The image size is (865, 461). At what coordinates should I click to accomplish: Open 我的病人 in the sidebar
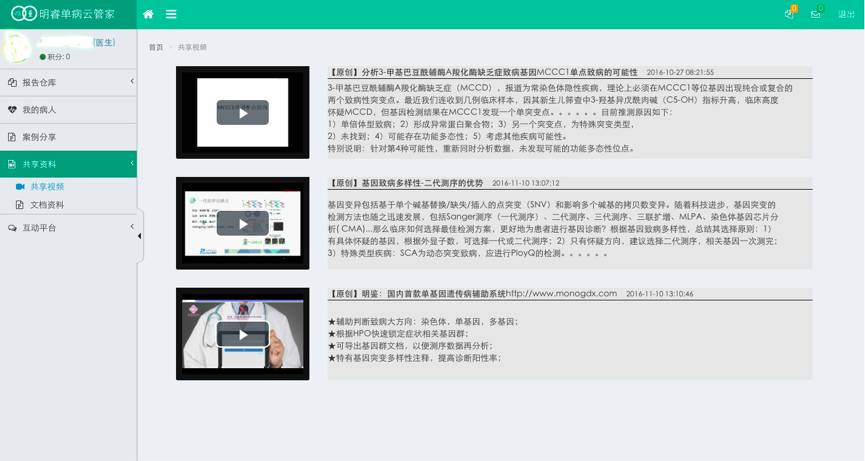click(x=40, y=110)
